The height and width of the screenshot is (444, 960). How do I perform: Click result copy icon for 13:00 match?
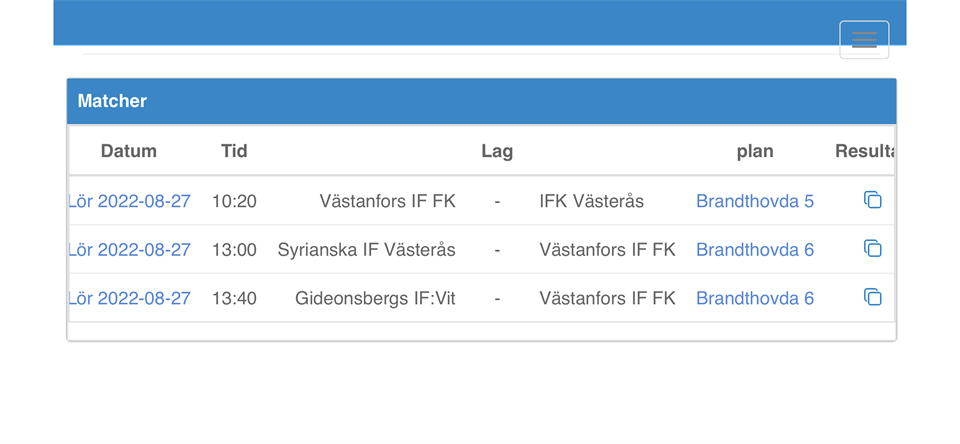pyautogui.click(x=872, y=248)
